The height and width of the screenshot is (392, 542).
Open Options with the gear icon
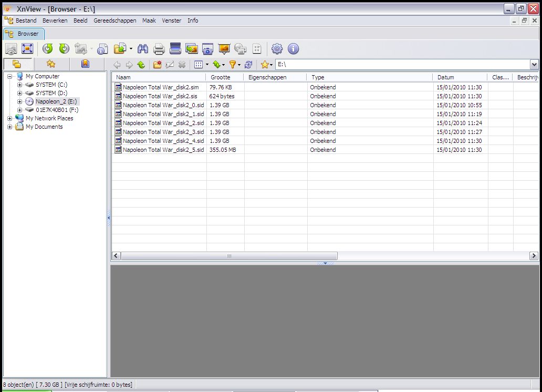coord(277,49)
